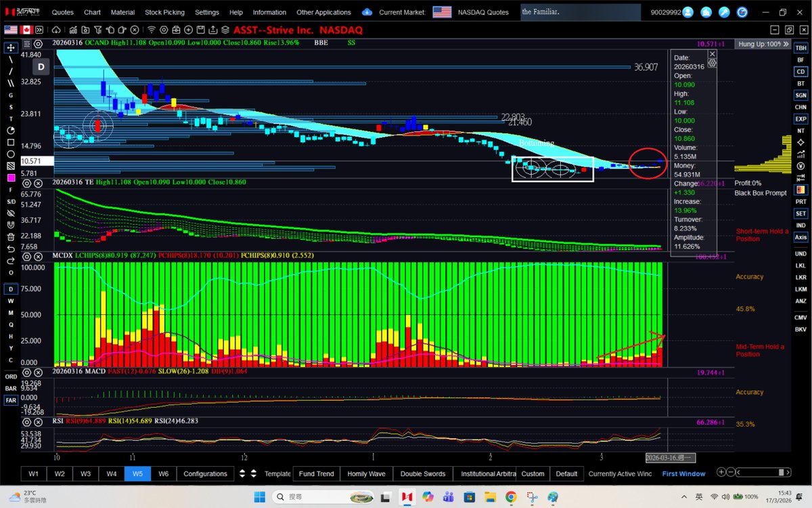
Task: Click the wifi signal toolbar icon
Action: pos(152,30)
